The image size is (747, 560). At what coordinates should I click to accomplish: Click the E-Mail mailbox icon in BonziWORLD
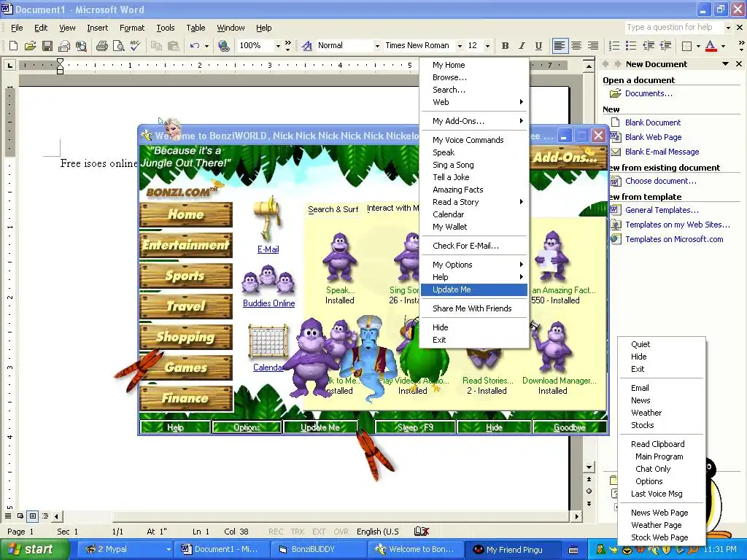pyautogui.click(x=268, y=219)
